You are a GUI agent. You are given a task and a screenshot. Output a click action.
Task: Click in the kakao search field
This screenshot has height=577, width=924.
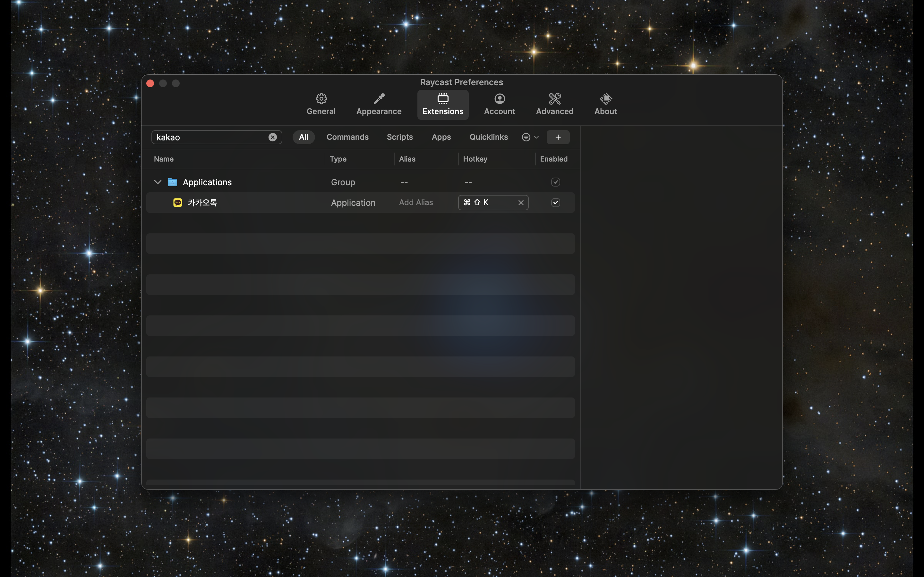click(x=210, y=138)
